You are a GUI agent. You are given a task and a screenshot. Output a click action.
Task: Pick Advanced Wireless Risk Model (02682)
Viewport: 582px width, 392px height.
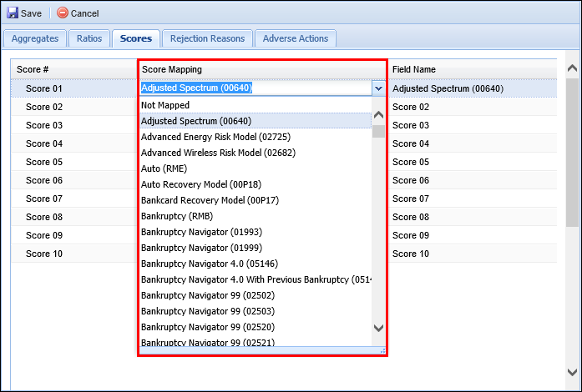click(256, 153)
